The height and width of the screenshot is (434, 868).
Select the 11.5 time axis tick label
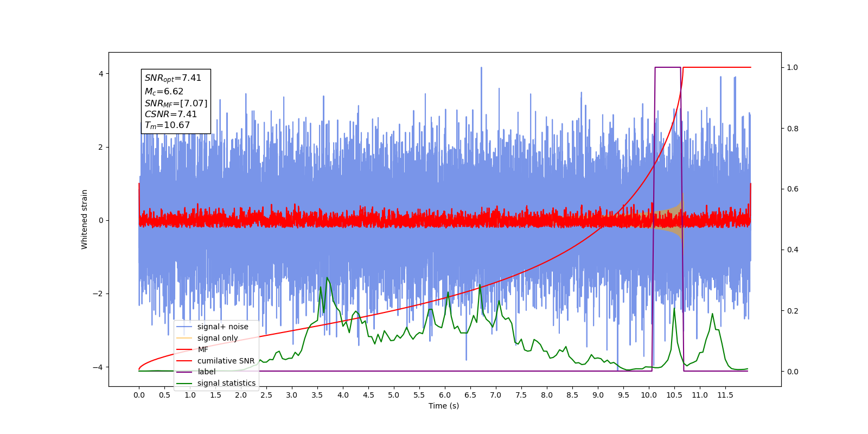(x=725, y=395)
